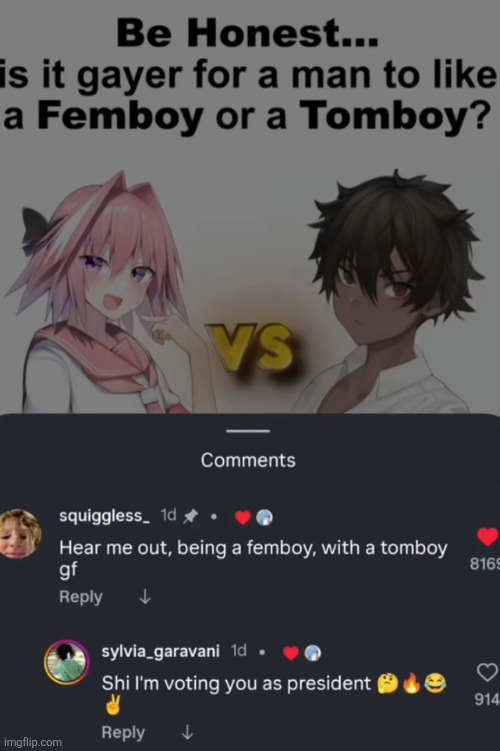Expand replies arrow under sylvia_garavani comment

tap(187, 732)
